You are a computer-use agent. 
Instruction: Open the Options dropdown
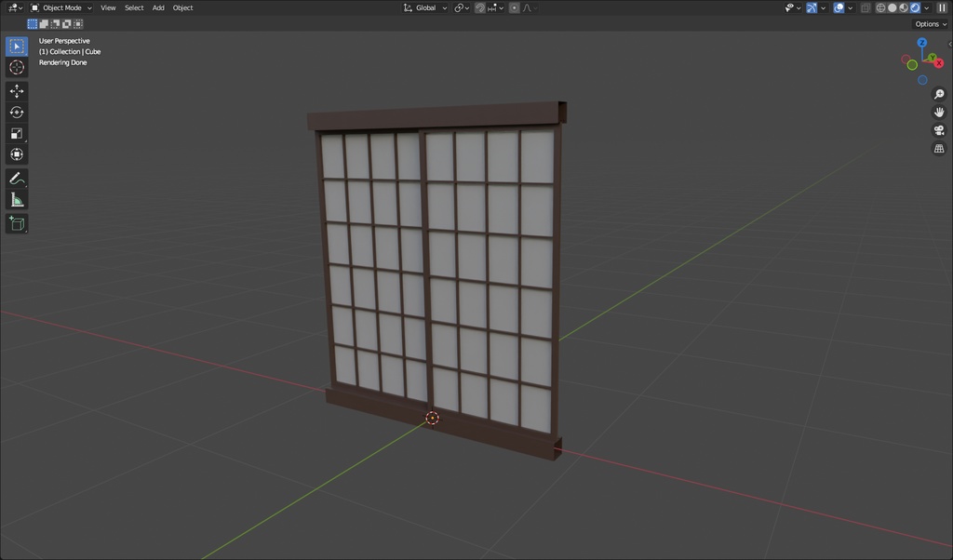pyautogui.click(x=931, y=23)
